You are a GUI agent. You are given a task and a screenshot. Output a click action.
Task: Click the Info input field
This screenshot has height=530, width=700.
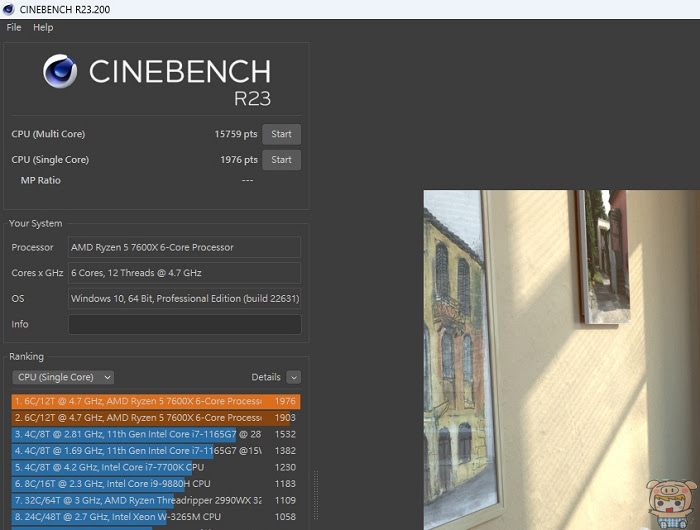(x=184, y=324)
